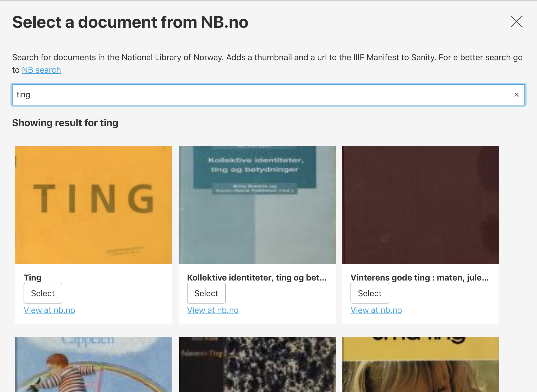Select the Ting document
This screenshot has width=537, height=392.
(43, 293)
